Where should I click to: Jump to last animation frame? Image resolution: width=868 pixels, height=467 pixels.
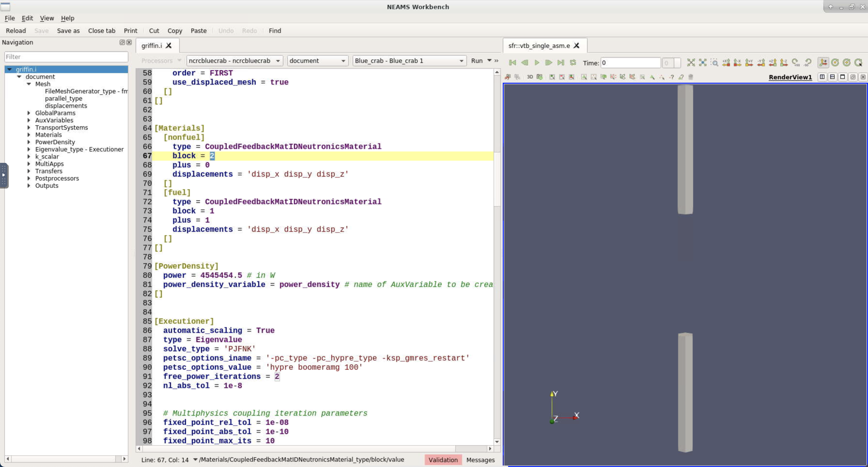coord(561,63)
